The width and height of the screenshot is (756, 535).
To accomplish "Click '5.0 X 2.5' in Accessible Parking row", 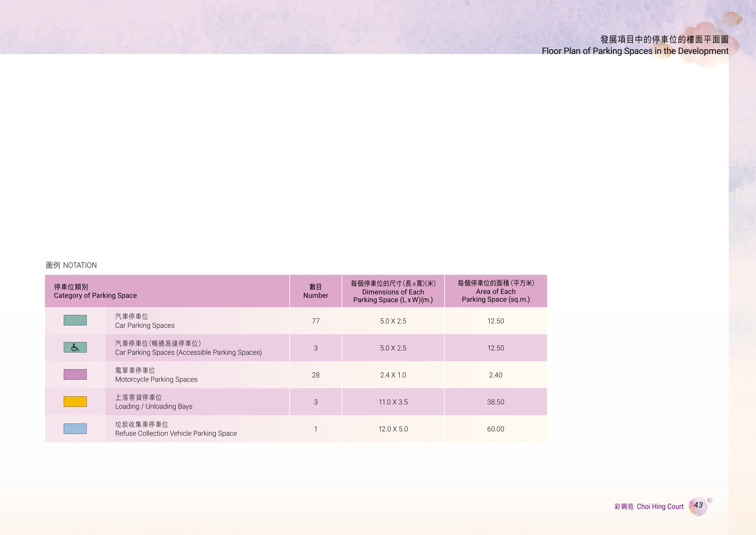I will [x=393, y=348].
